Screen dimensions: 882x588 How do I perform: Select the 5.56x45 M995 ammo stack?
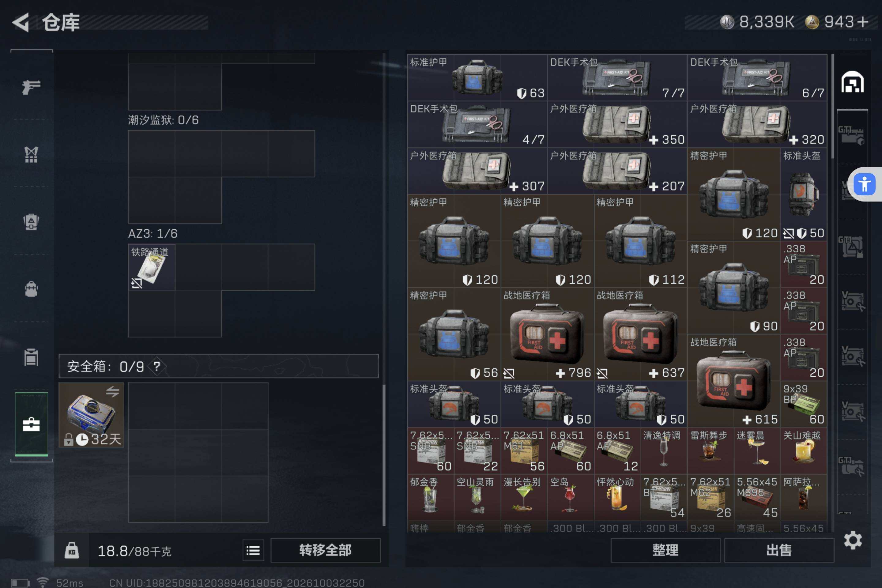pos(757,497)
